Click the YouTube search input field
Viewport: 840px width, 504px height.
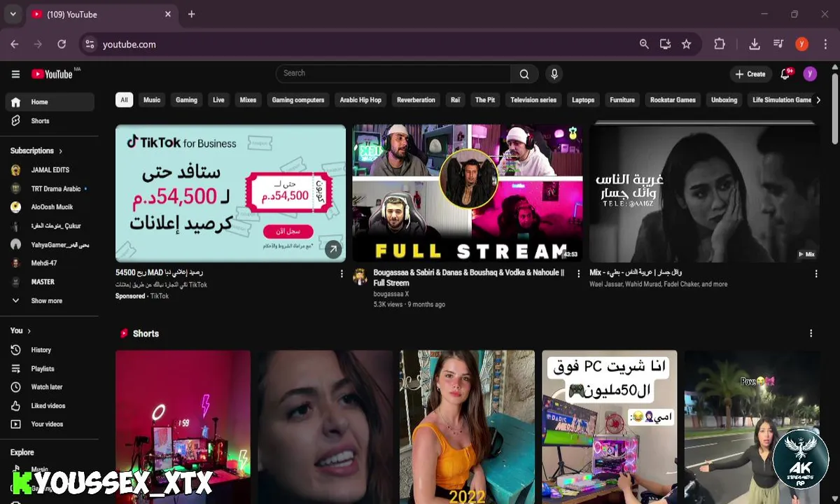(x=393, y=73)
